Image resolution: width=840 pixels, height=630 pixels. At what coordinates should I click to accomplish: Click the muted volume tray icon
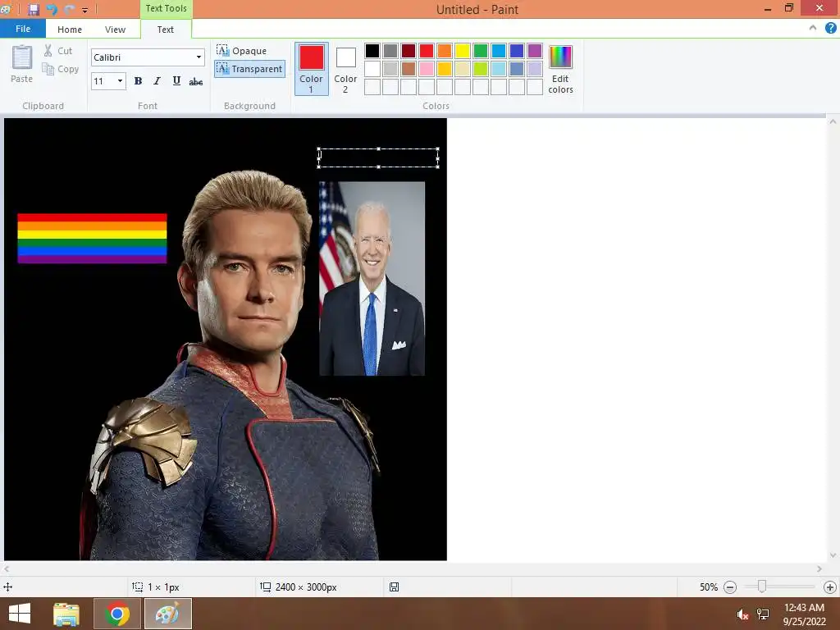742,614
